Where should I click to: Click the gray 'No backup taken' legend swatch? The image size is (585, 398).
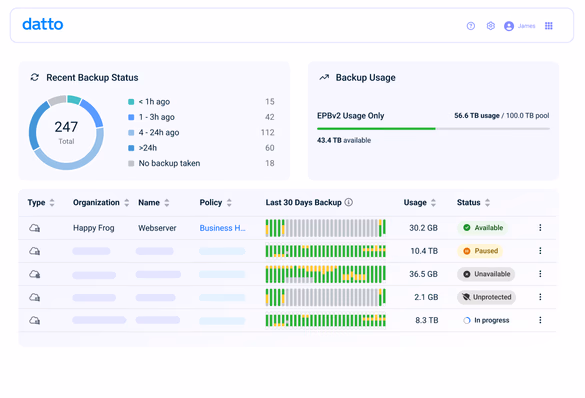(131, 163)
